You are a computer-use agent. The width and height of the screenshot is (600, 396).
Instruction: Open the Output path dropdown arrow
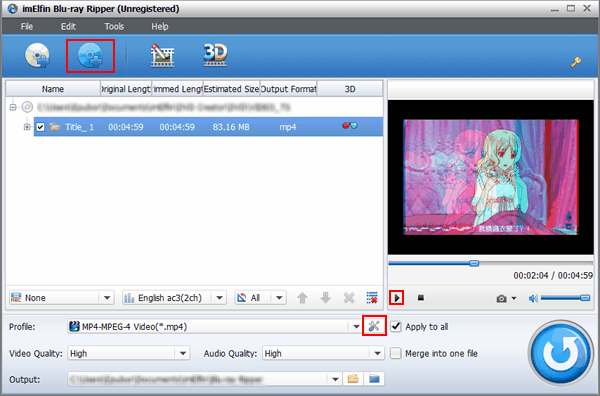point(335,379)
